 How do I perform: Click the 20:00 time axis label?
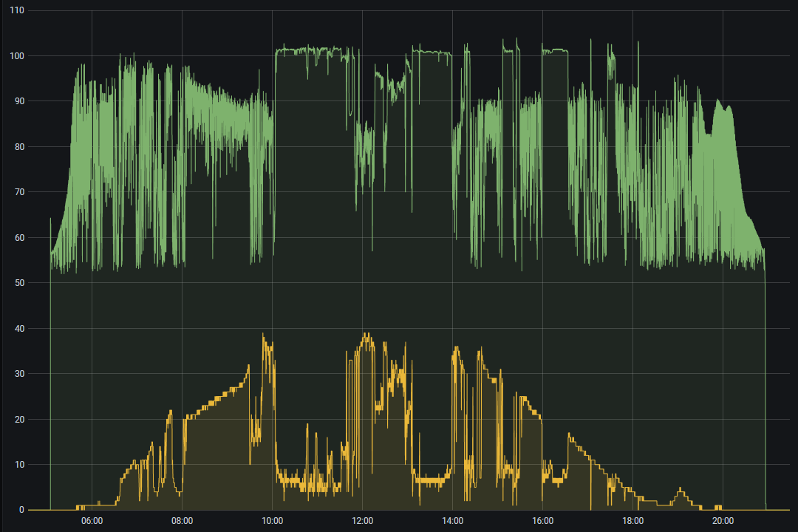click(x=723, y=521)
